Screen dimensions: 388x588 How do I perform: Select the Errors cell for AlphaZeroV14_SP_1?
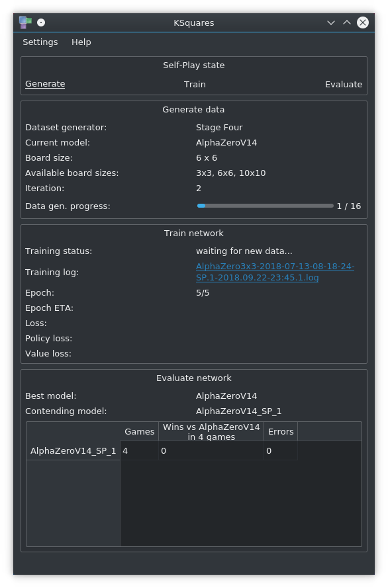click(281, 450)
